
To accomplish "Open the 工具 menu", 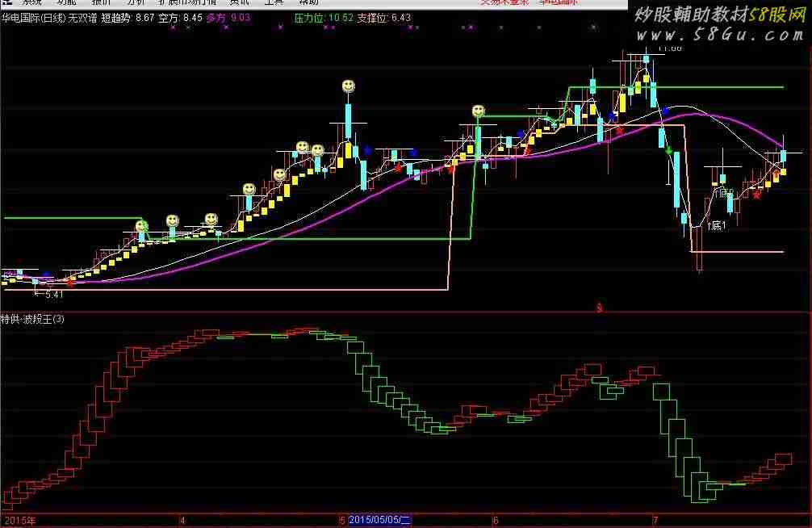I will coord(274,2).
